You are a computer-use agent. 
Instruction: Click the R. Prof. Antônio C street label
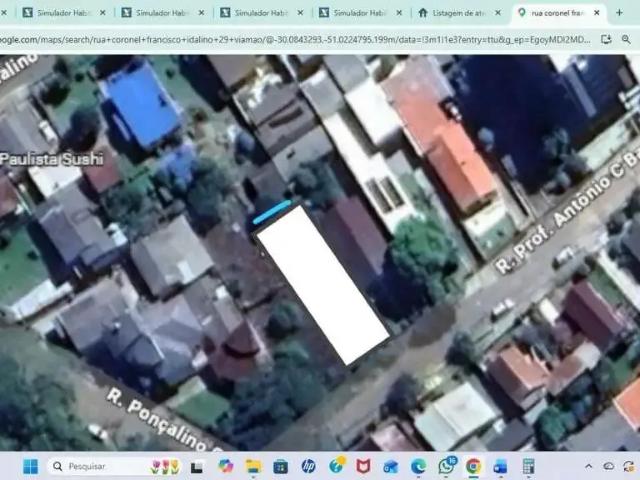[567, 212]
